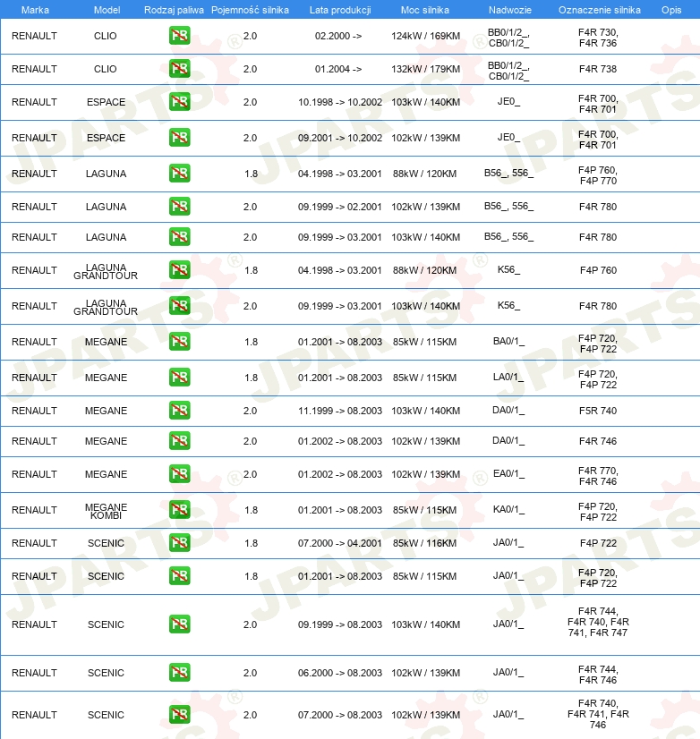Click the 'F4R 744, F4R 740, F4R 741, F4R 747' cell

(598, 622)
